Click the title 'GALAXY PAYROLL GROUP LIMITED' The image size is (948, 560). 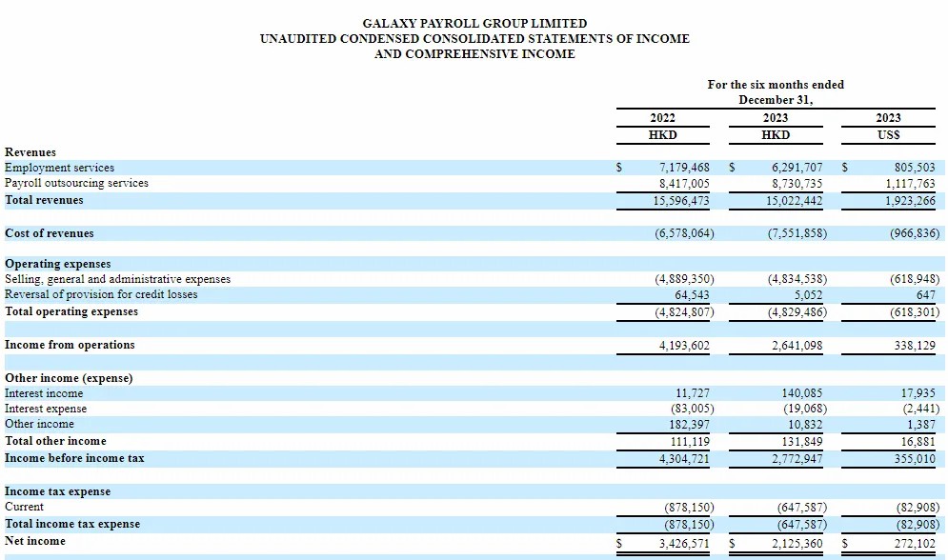click(474, 24)
